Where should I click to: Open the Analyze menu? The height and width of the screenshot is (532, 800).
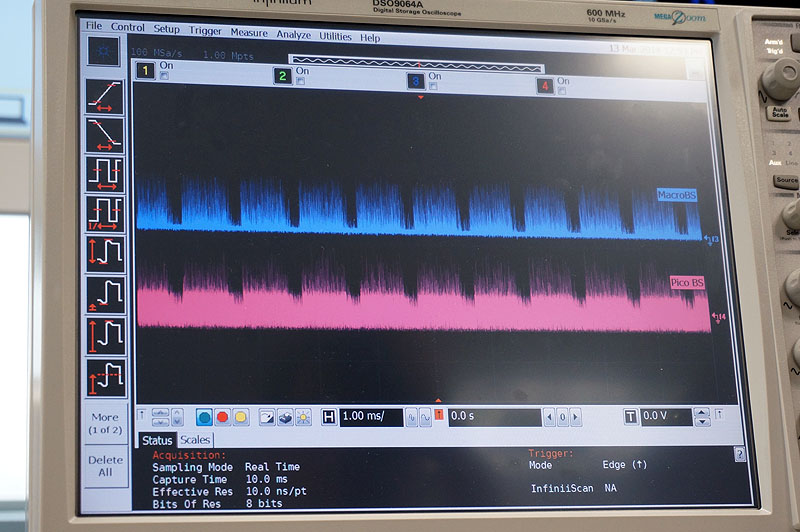tap(293, 35)
